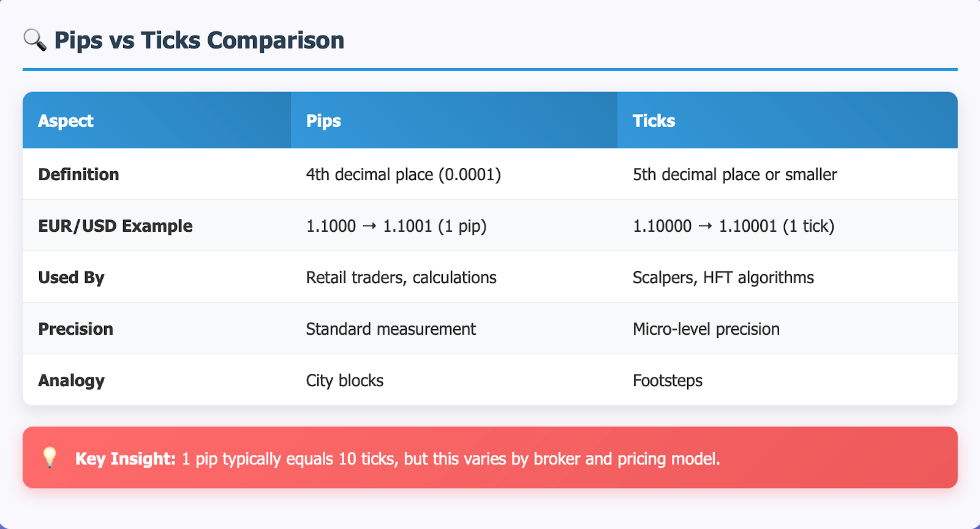The width and height of the screenshot is (980, 529).
Task: Click the Analogy row label
Action: click(71, 381)
